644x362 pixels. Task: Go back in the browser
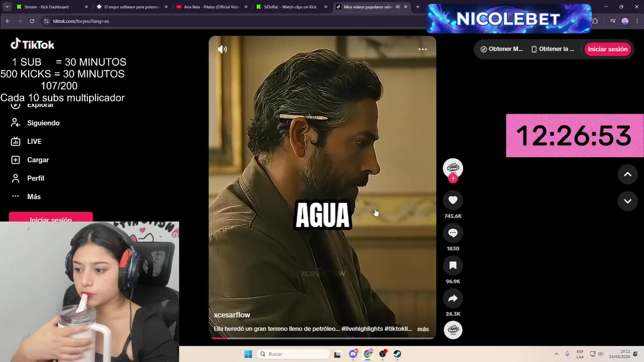coord(8,21)
